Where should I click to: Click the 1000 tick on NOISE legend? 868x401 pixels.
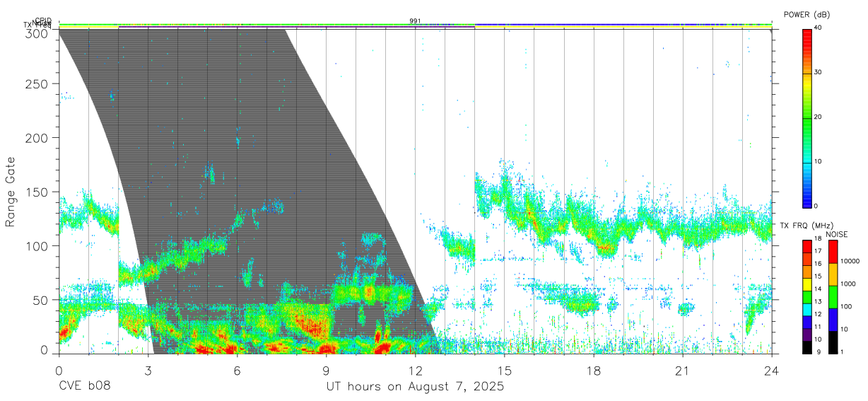point(848,285)
